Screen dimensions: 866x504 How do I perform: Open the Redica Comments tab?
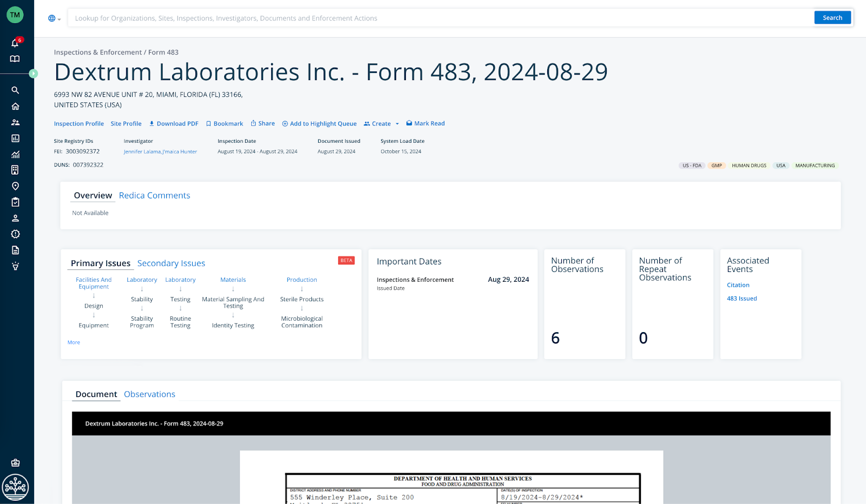tap(154, 195)
